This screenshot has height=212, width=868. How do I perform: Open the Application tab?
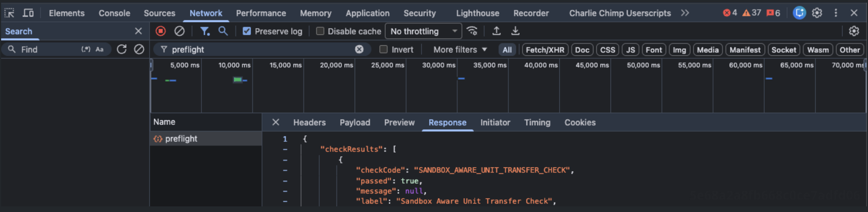[367, 13]
